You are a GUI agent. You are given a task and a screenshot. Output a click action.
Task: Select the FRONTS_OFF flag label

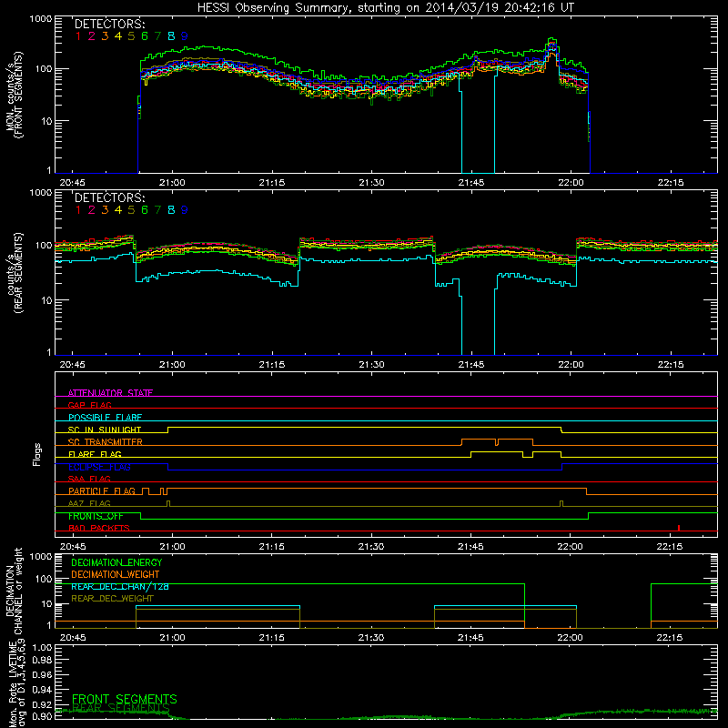[96, 516]
